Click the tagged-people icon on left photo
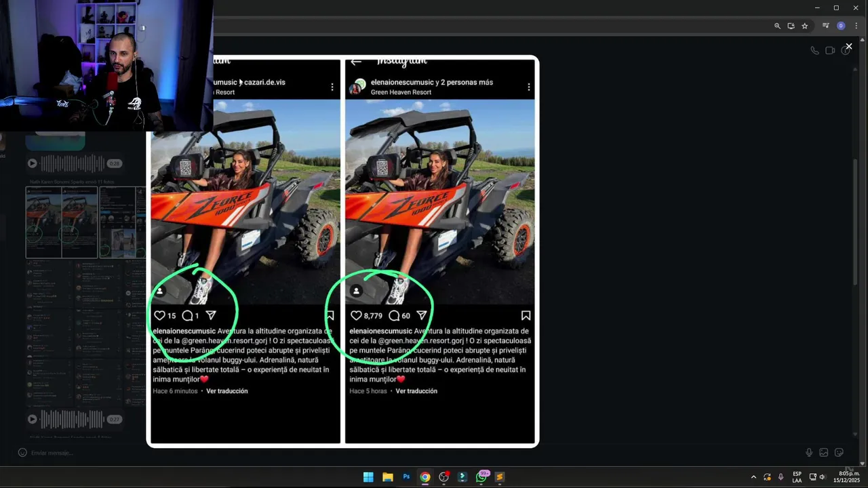 click(x=159, y=291)
